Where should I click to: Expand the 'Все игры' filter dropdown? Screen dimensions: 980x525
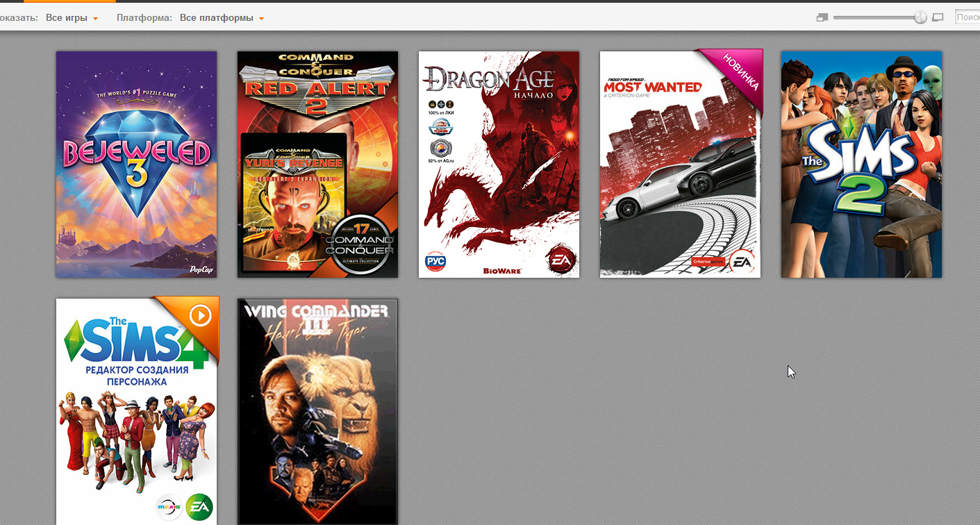[72, 18]
